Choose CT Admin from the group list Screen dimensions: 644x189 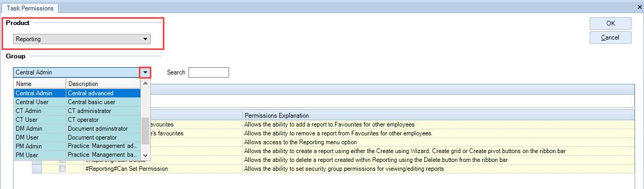[77, 111]
